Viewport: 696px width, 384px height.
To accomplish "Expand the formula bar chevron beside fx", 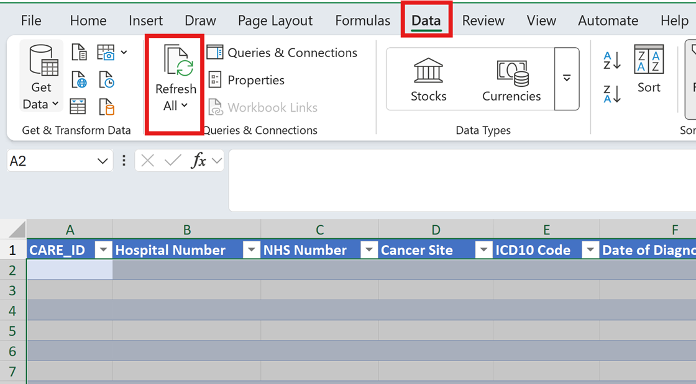I will tap(217, 160).
